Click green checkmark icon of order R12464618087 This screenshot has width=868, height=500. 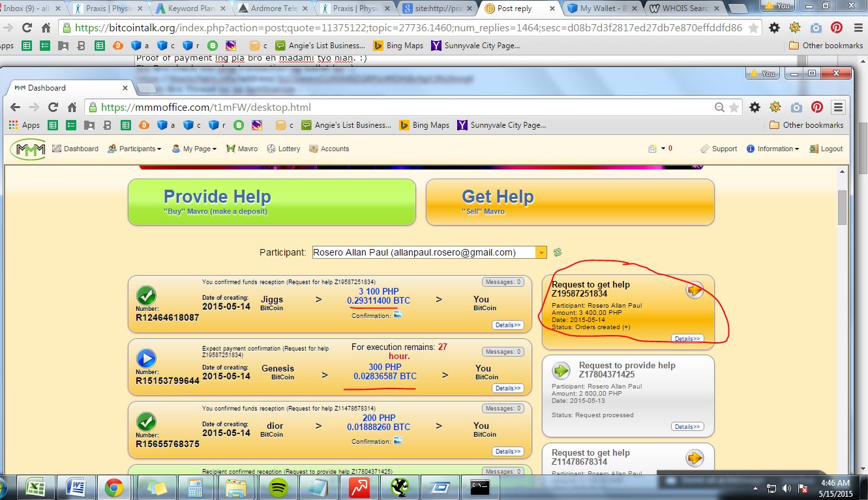coord(146,295)
